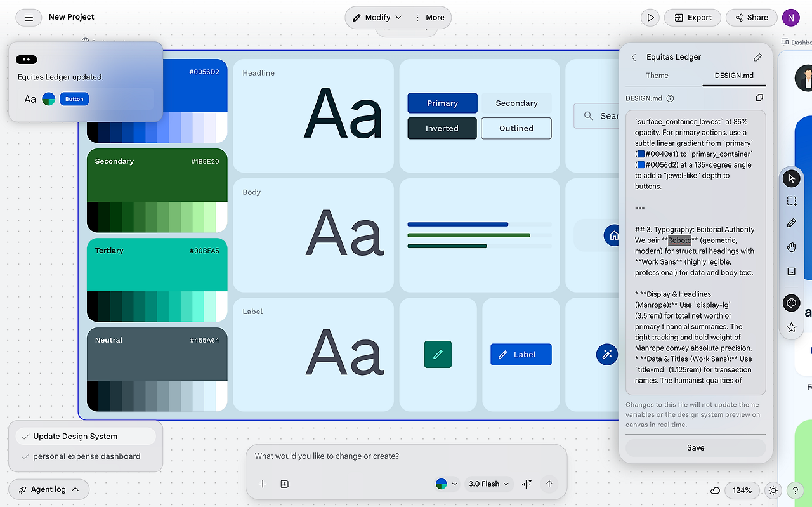Viewport: 812px width, 507px height.
Task: Click the Outlined sample button
Action: point(516,128)
